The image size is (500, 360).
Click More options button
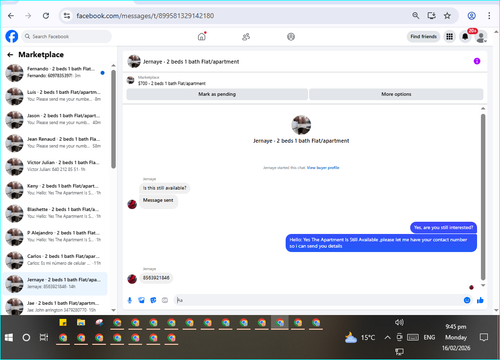tap(396, 94)
